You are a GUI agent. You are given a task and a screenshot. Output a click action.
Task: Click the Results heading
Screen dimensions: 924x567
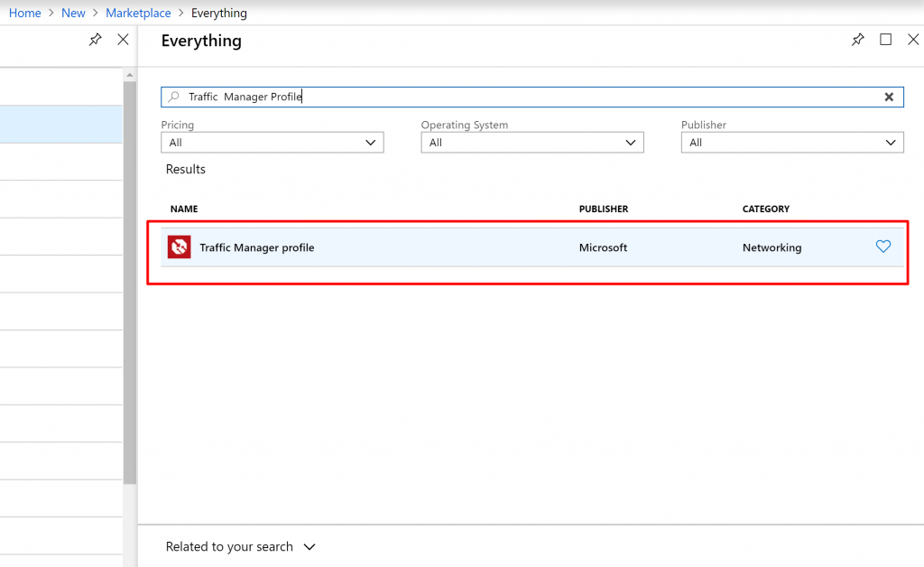coord(186,169)
